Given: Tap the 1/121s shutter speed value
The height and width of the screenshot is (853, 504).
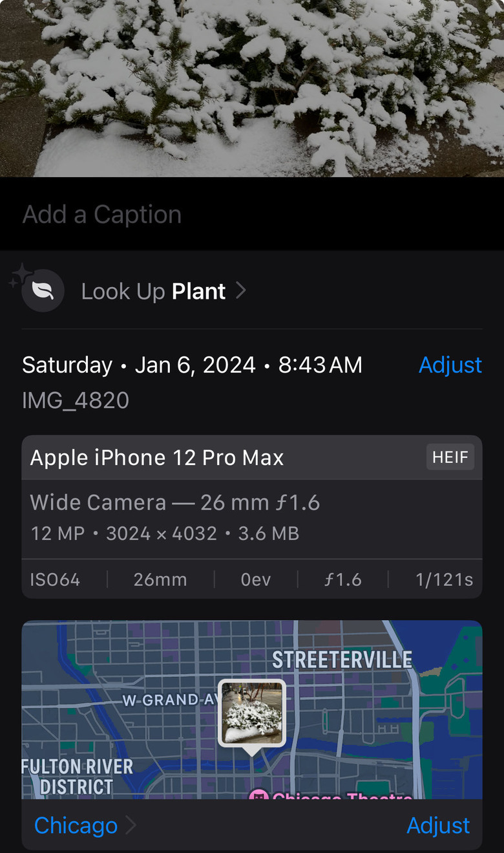Looking at the screenshot, I should click(445, 579).
